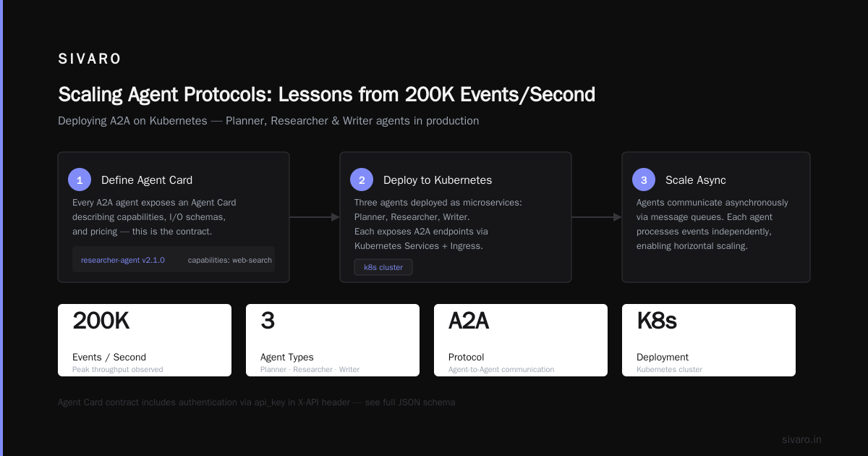Click the Deploy to Kubernetes heading
This screenshot has width=868, height=456.
[x=438, y=180]
